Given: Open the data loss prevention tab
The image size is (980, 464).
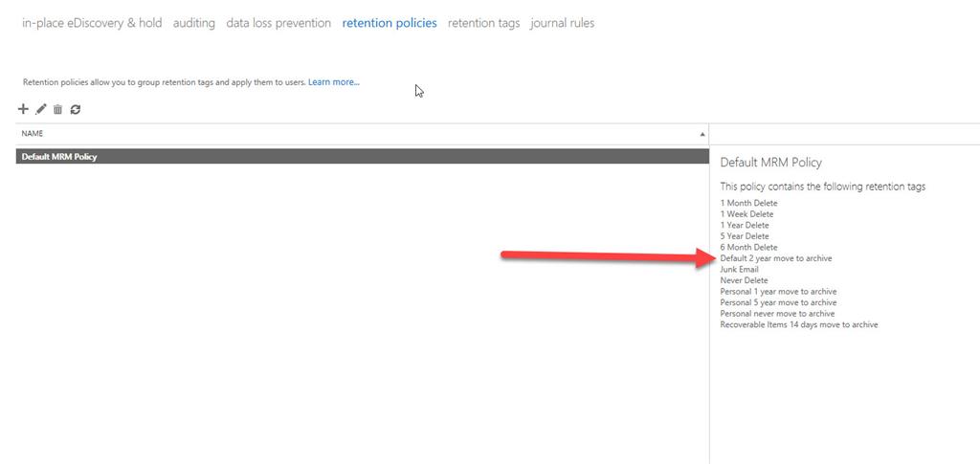Looking at the screenshot, I should [278, 23].
